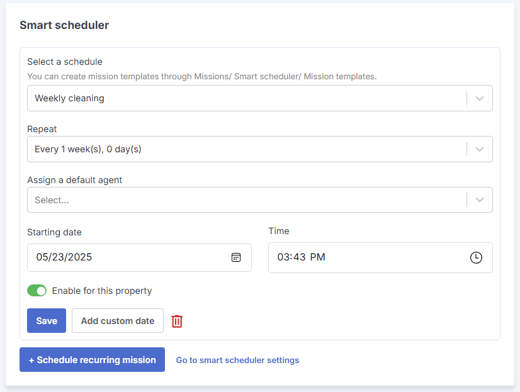The width and height of the screenshot is (520, 392).
Task: Click the Enable for this property label
Action: click(x=102, y=291)
